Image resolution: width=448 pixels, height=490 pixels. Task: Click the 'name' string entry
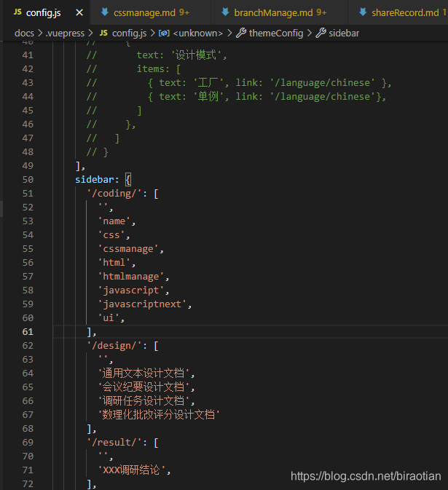coord(114,221)
